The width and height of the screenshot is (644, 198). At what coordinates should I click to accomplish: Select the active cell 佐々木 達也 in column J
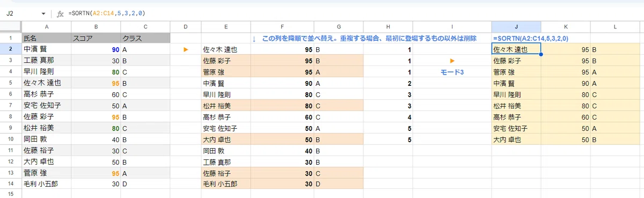[516, 49]
